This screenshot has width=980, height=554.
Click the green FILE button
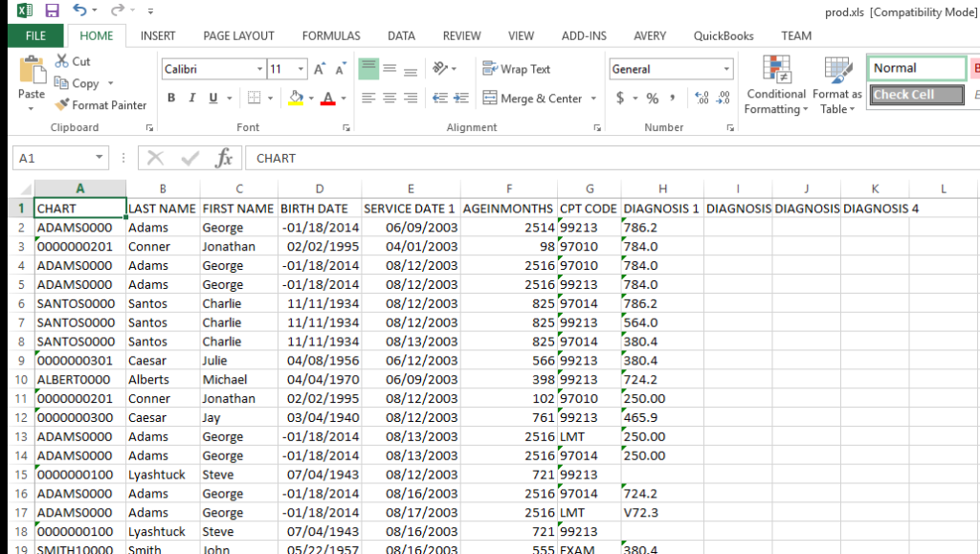click(35, 36)
